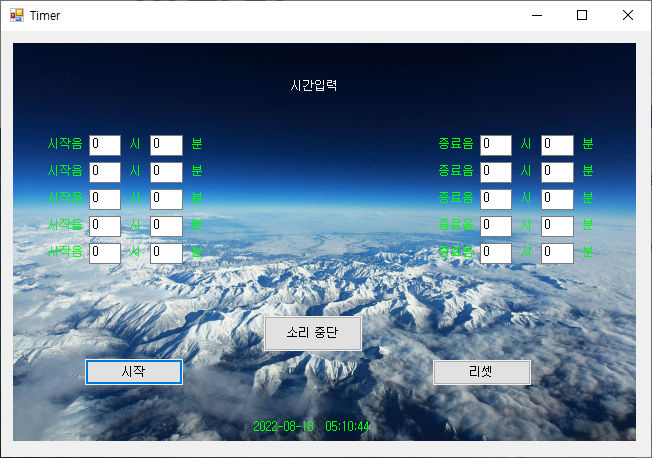Select minute field in third 시작음 row
Screen dimensions: 652x458
point(166,199)
